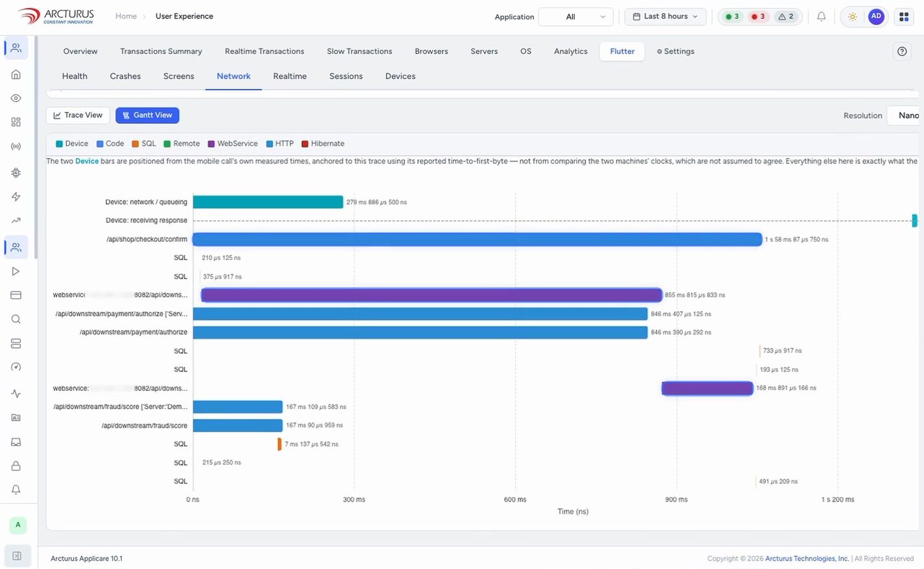Screen dimensions: 924x569
Task: Click the teal Device network / queueing bar
Action: click(268, 202)
